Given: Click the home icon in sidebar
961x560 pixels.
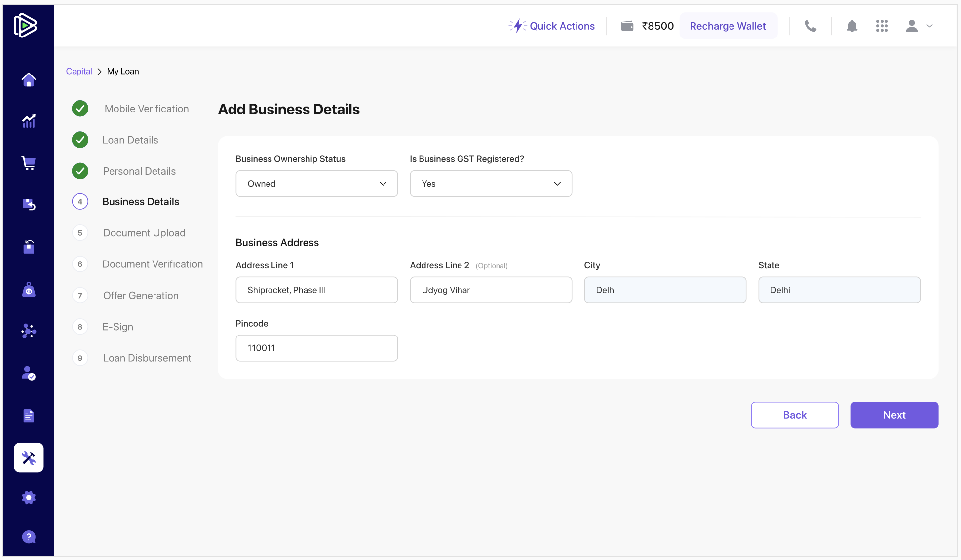Looking at the screenshot, I should (x=29, y=80).
